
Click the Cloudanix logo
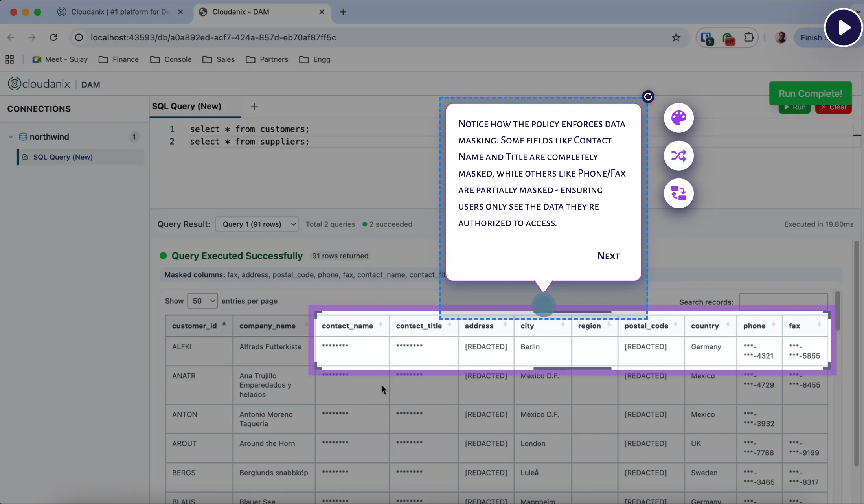(39, 83)
